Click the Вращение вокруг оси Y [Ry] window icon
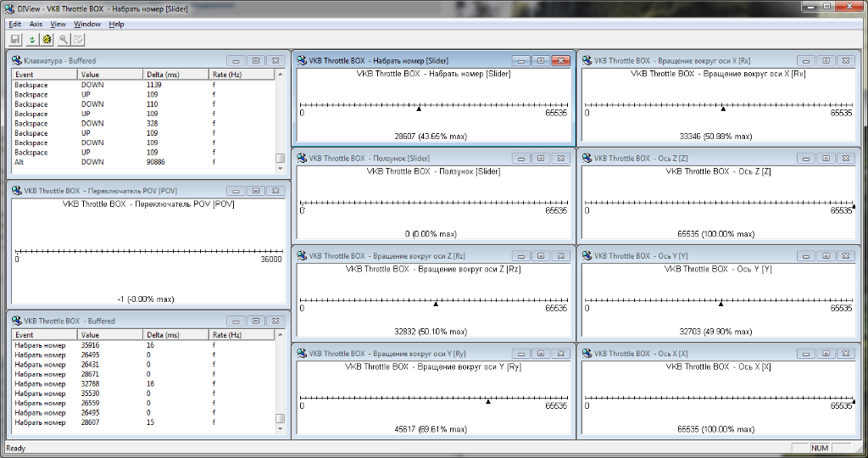 pos(303,354)
